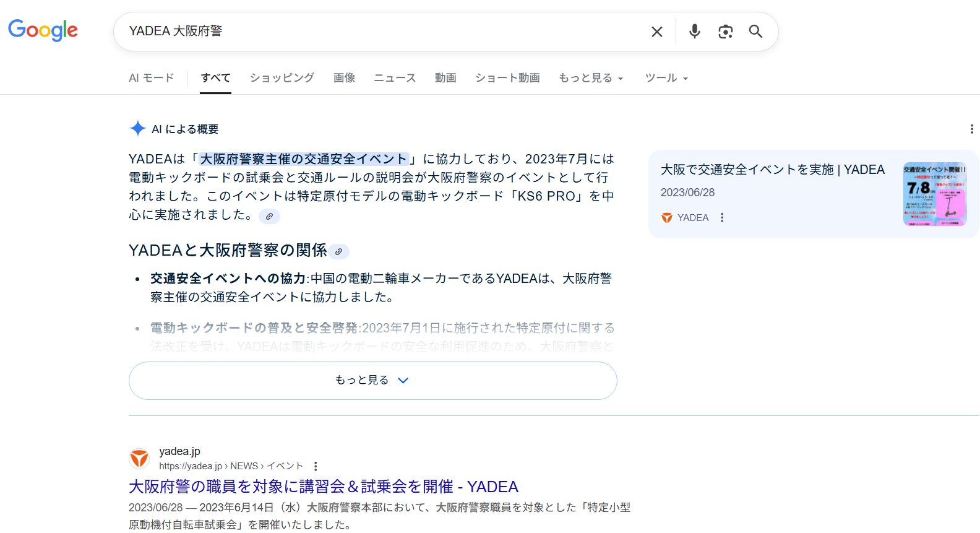
Task: Open the ツール dropdown
Action: coord(666,78)
